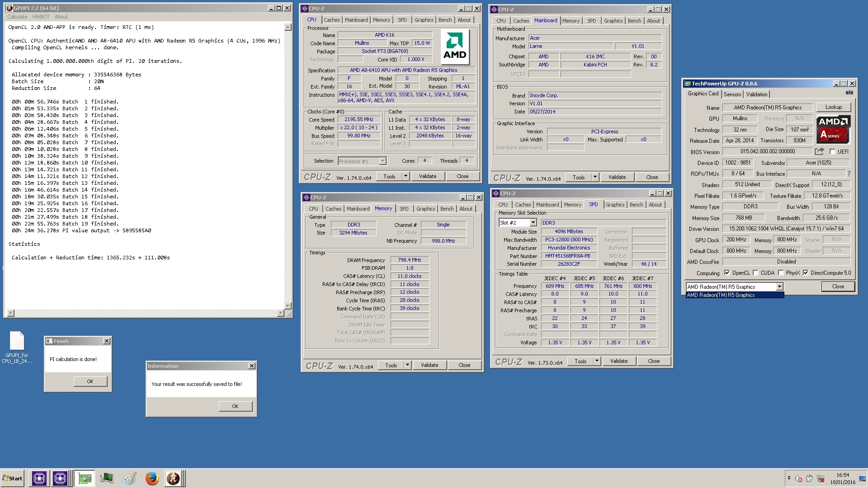Viewport: 868px width, 488px height.
Task: Click the muted volume tray icon
Action: tap(799, 479)
